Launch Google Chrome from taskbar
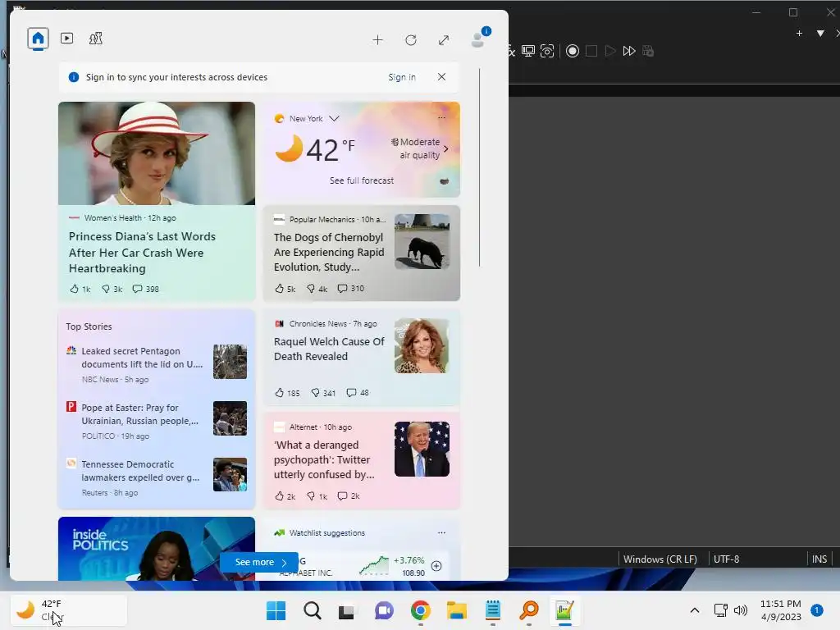 click(x=421, y=610)
